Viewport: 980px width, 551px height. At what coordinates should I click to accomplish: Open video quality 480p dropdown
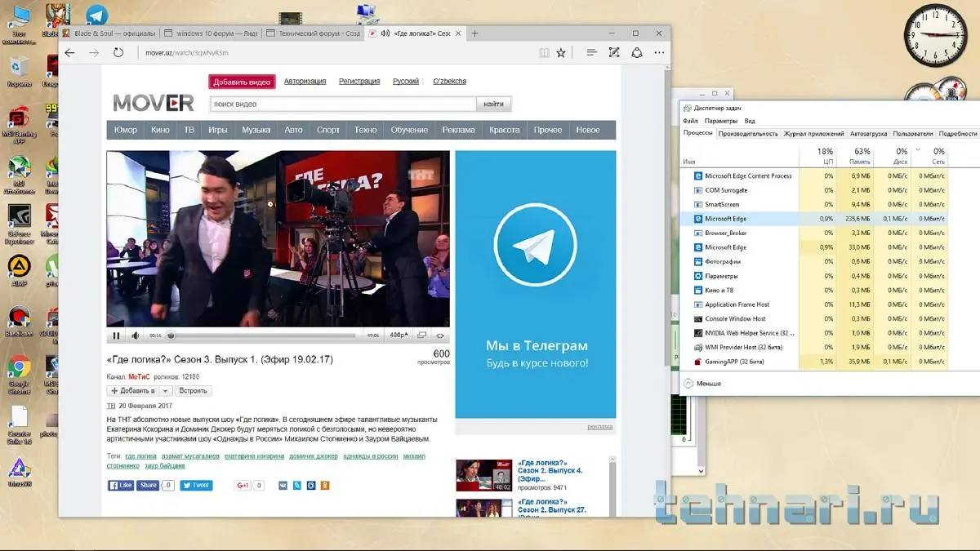(400, 335)
